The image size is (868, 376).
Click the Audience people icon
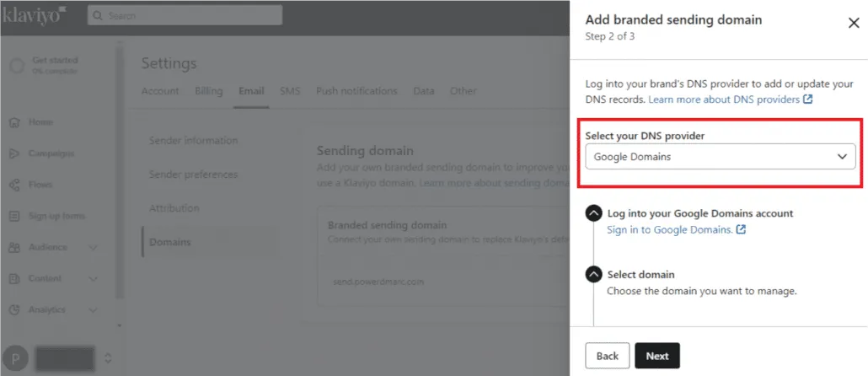pos(15,248)
